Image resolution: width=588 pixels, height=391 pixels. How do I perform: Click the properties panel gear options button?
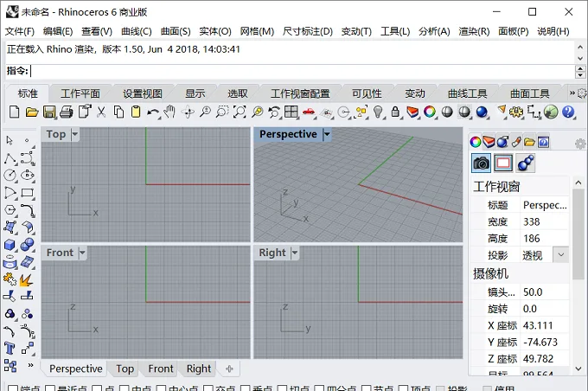[x=580, y=144]
